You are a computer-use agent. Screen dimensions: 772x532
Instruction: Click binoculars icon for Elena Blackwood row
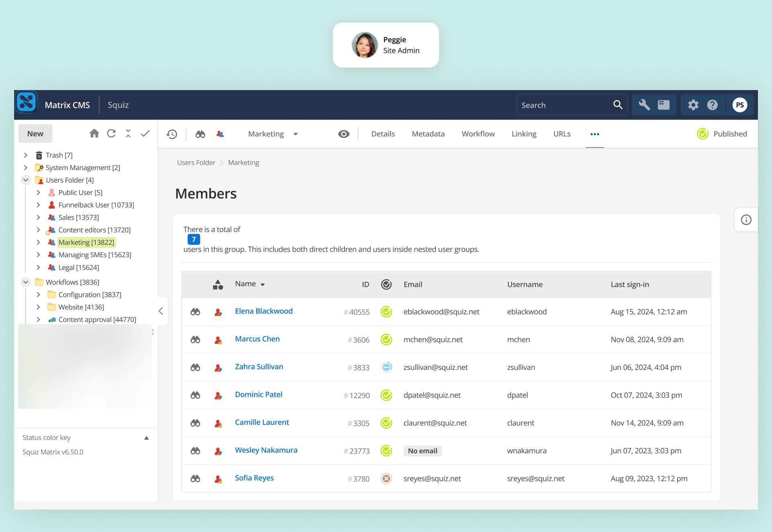click(195, 312)
